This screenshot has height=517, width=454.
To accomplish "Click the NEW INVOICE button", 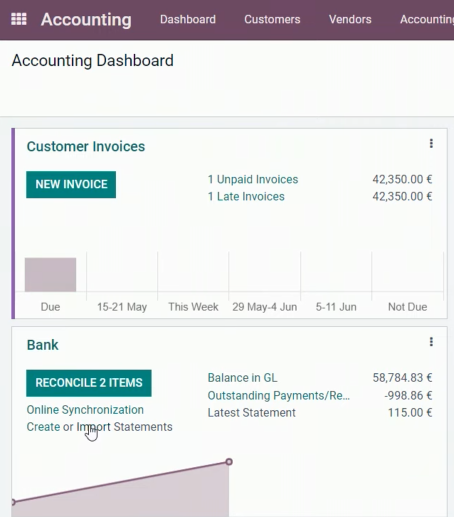I will point(71,185).
